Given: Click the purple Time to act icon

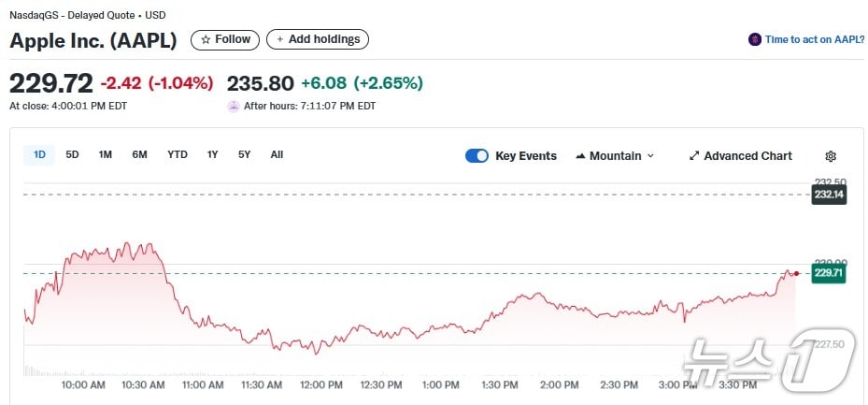Looking at the screenshot, I should coord(755,39).
